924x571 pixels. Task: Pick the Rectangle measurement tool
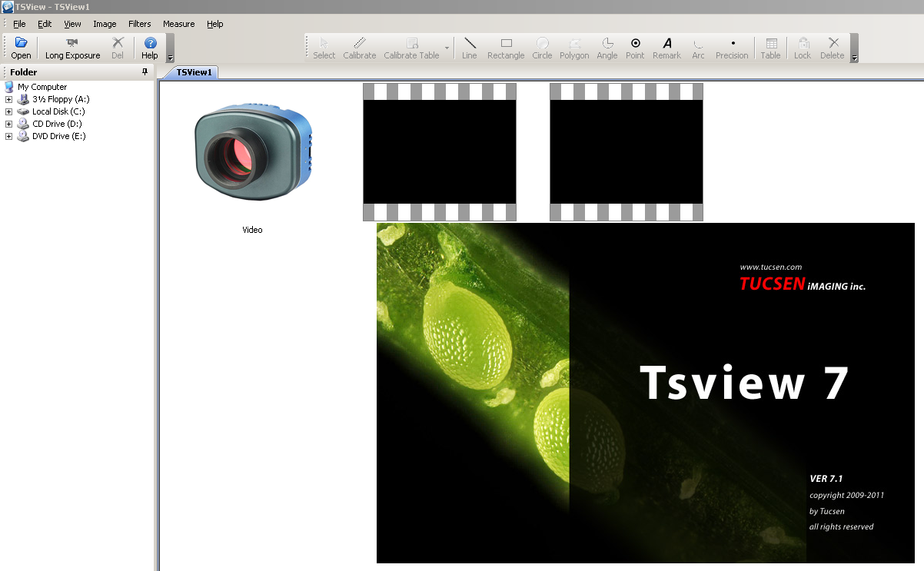click(x=506, y=48)
